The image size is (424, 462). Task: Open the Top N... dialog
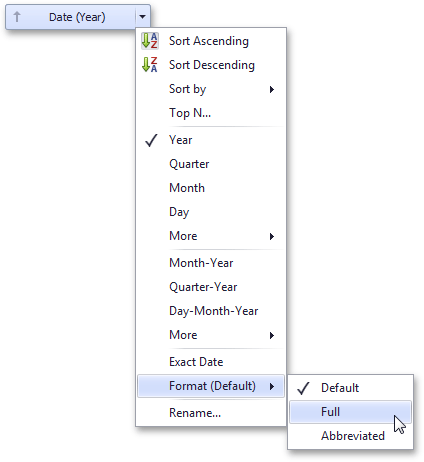211,113
